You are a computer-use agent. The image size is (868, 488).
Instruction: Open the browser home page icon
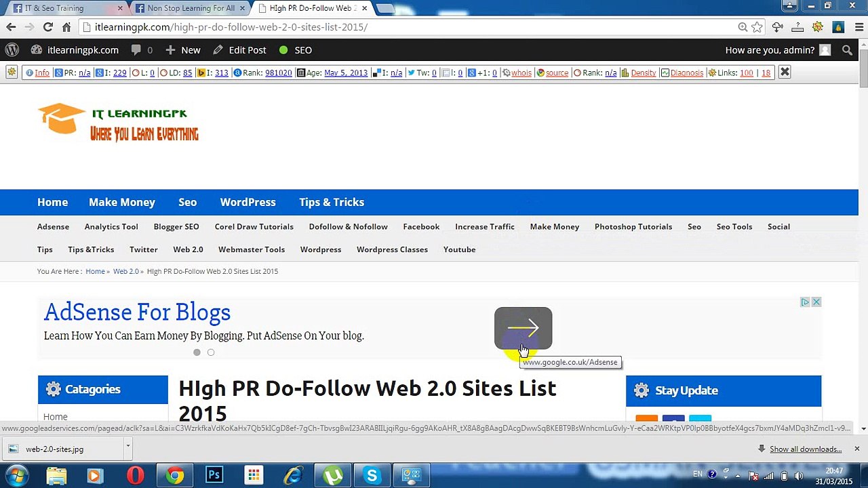(x=66, y=27)
